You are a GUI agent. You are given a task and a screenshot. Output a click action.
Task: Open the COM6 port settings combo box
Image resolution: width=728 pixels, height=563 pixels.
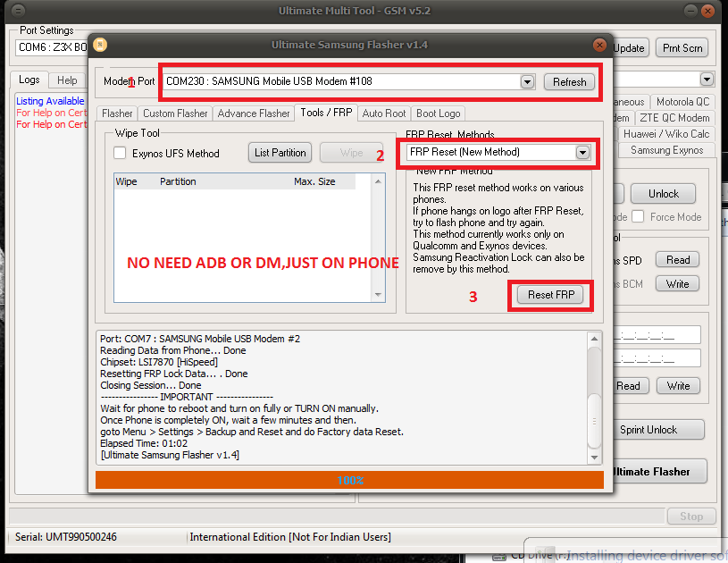pyautogui.click(x=52, y=47)
